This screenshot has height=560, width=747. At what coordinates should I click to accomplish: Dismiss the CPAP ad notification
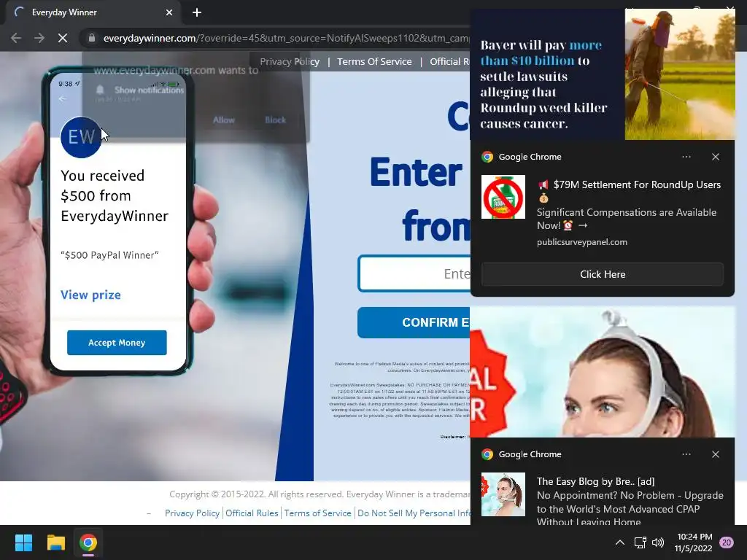click(716, 454)
